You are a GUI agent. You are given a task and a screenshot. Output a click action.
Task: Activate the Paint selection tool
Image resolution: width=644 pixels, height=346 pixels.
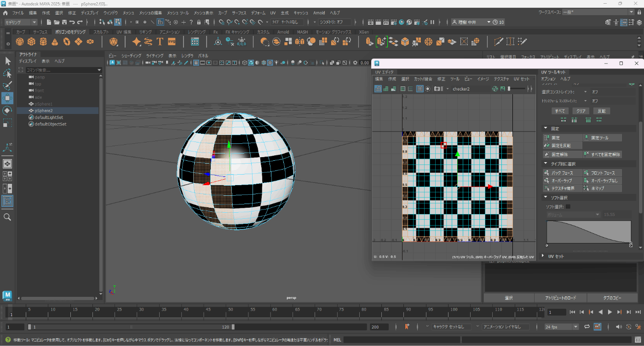pos(8,85)
